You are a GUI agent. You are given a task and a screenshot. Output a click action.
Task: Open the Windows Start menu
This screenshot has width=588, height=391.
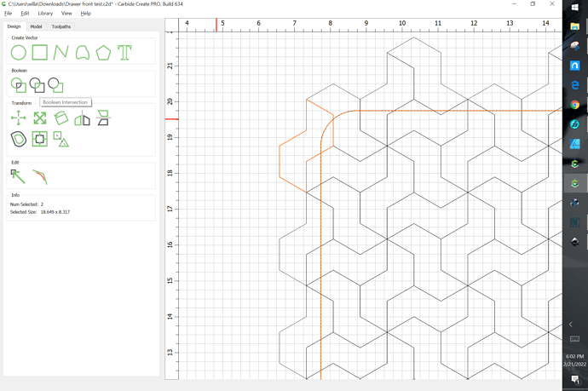[575, 7]
